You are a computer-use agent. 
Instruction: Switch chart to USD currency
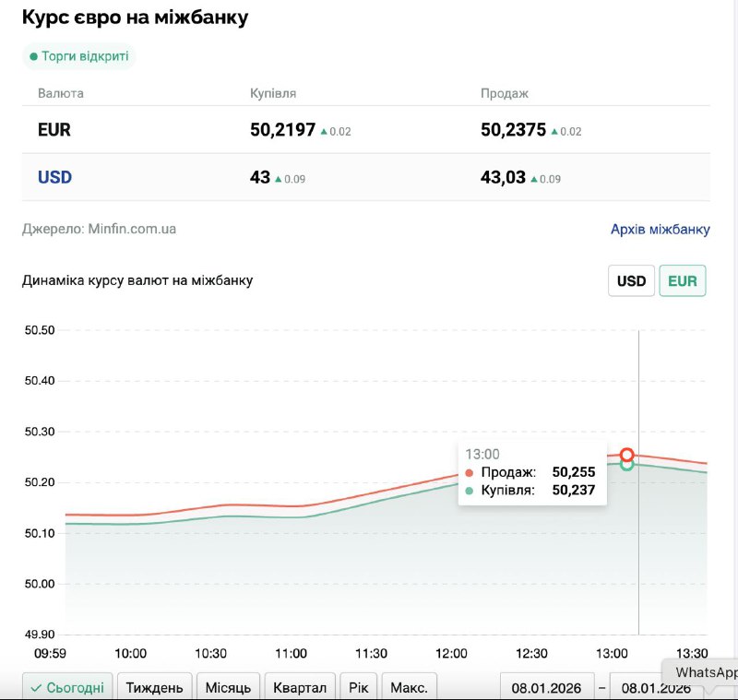pos(631,281)
